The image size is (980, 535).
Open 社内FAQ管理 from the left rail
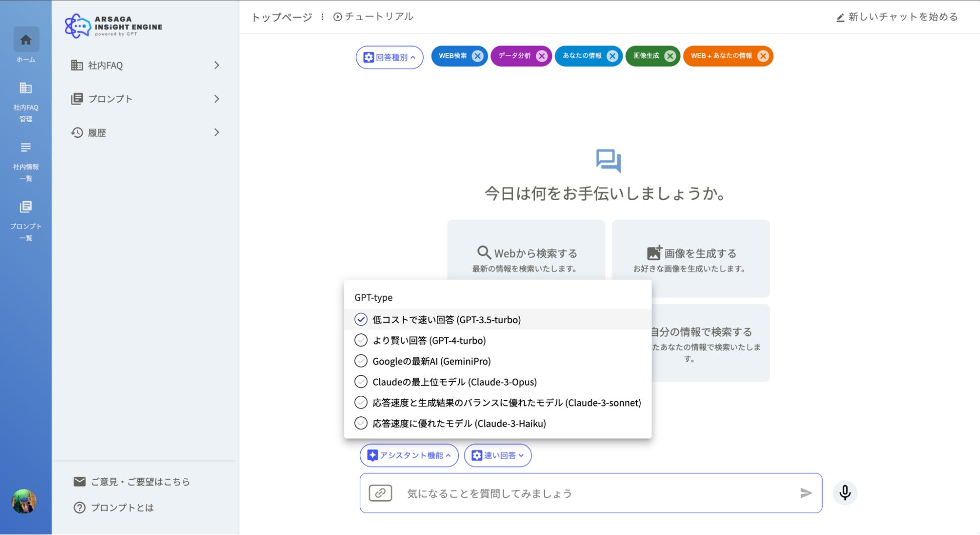click(x=26, y=102)
